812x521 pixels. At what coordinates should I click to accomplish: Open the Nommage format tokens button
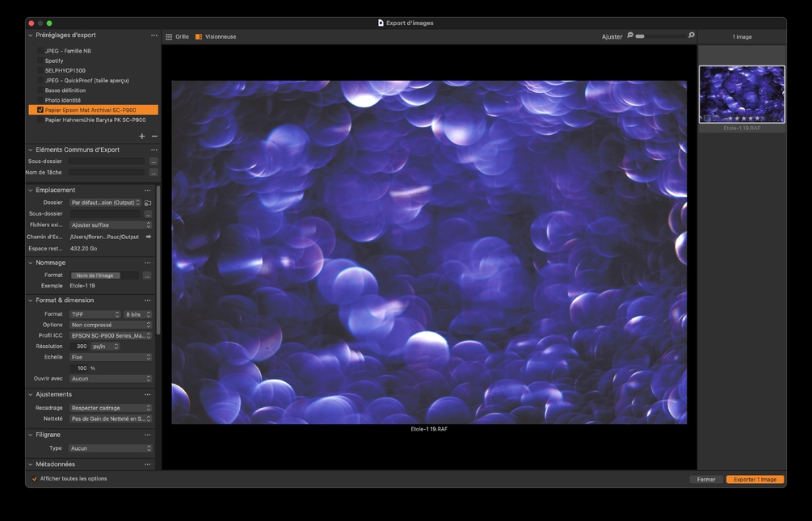147,275
